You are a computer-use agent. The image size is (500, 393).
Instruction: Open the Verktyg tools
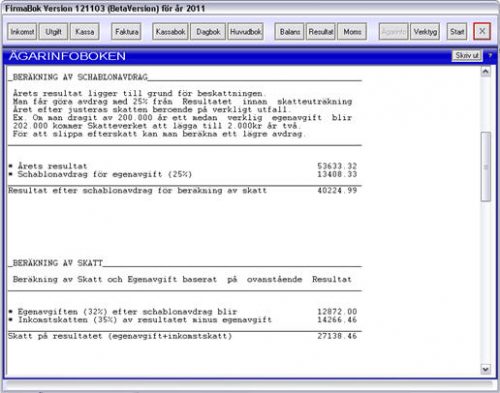[x=425, y=32]
